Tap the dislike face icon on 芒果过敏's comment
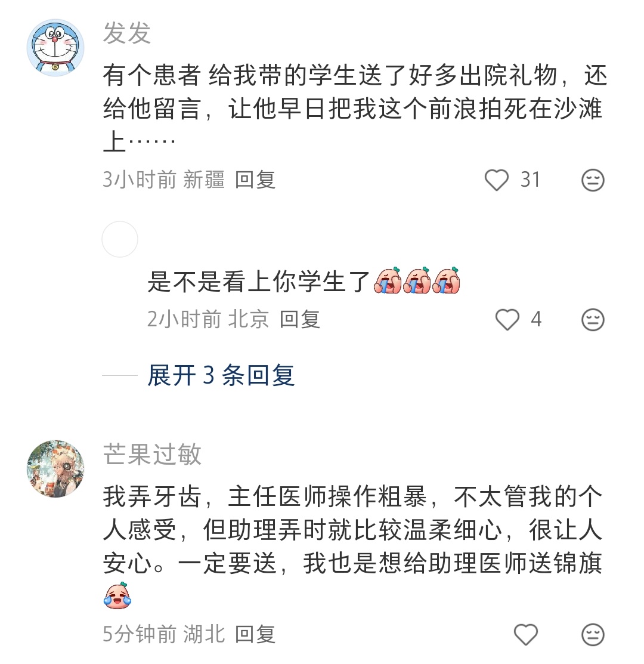The image size is (644, 664). coord(593,634)
